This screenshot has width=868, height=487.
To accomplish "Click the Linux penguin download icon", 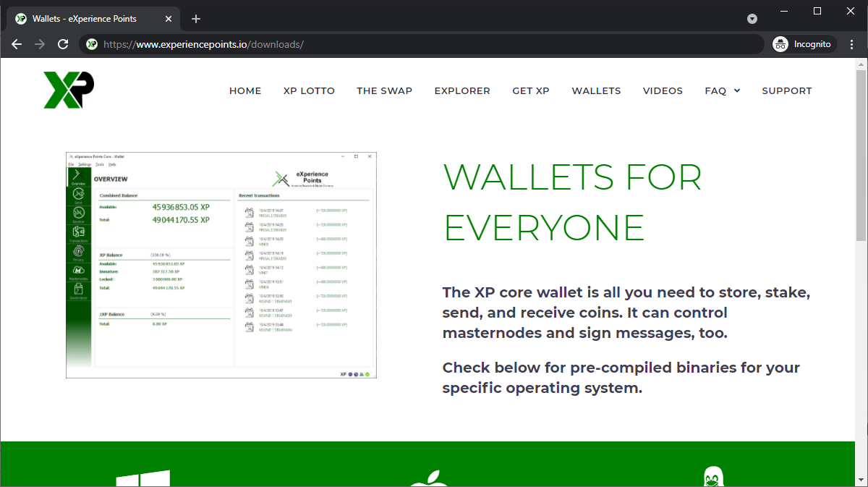I will click(x=713, y=477).
